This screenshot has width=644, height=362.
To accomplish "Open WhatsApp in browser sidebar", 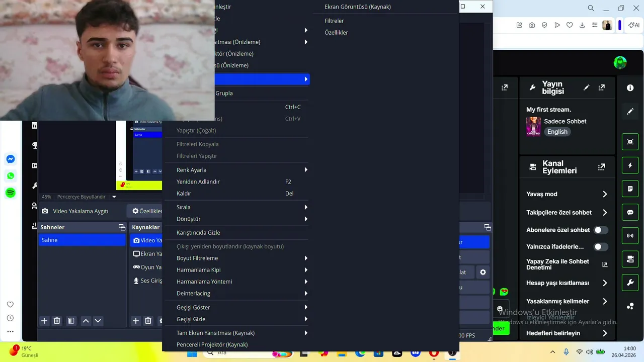I will (10, 176).
